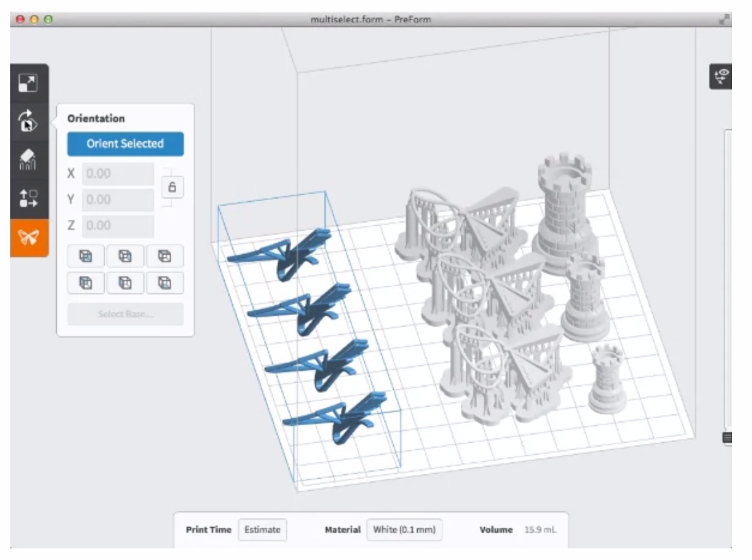Click the bottom-middle orientation cube preset

(x=125, y=282)
